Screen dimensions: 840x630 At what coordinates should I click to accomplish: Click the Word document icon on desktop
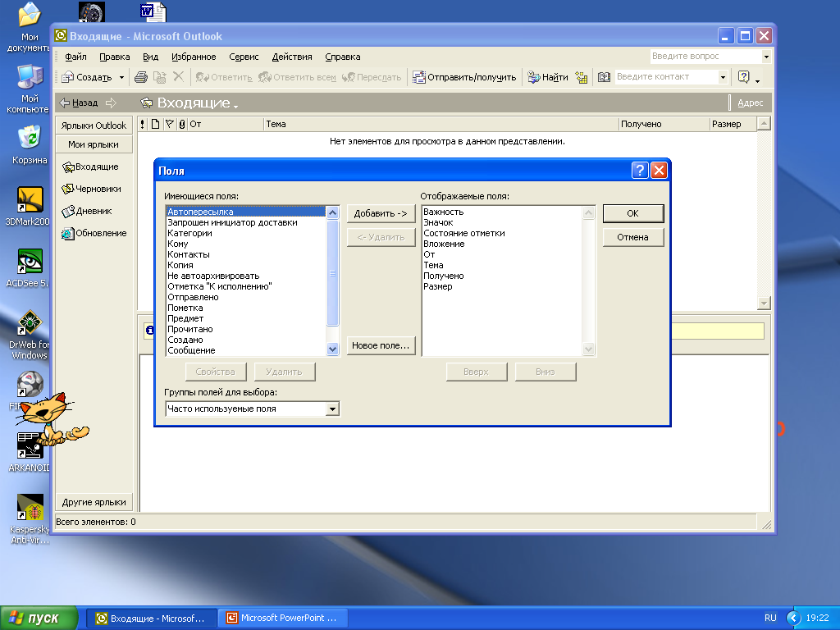pos(153,11)
